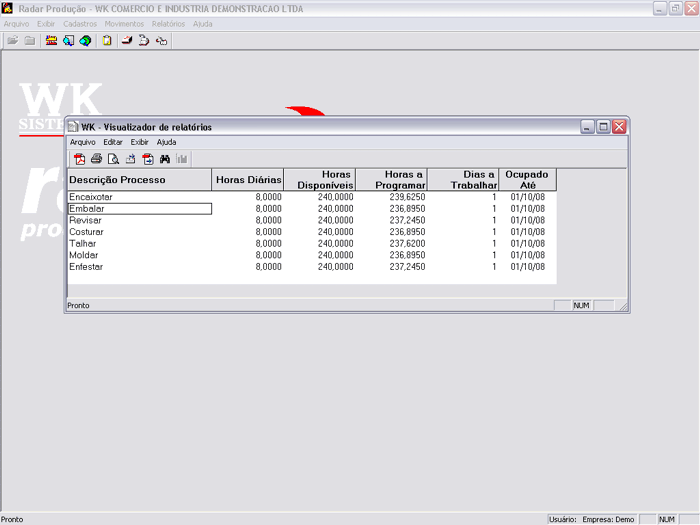Screen dimensions: 700x525
Task: Open the Editar menu in report viewer
Action: [x=112, y=142]
